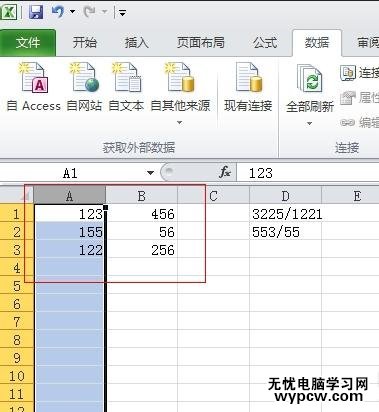Select row 4 header
This screenshot has height=412, width=379.
click(17, 268)
